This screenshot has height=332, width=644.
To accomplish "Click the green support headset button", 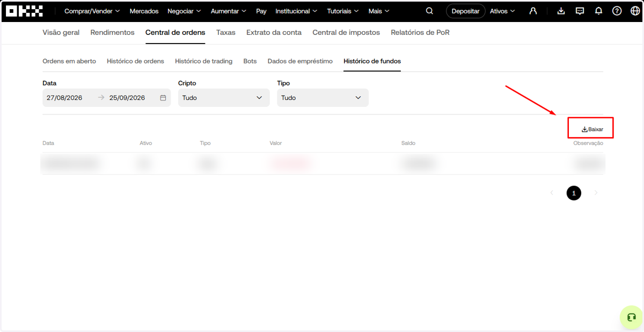I will [x=632, y=317].
